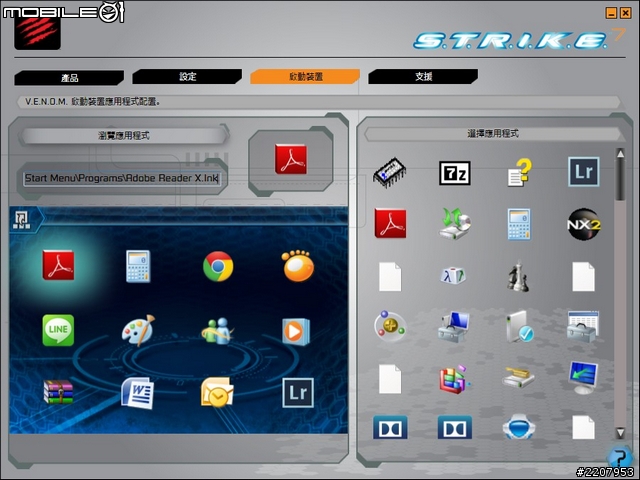The height and width of the screenshot is (480, 640).
Task: Select Paint palette icon in launcher
Action: coord(138,330)
